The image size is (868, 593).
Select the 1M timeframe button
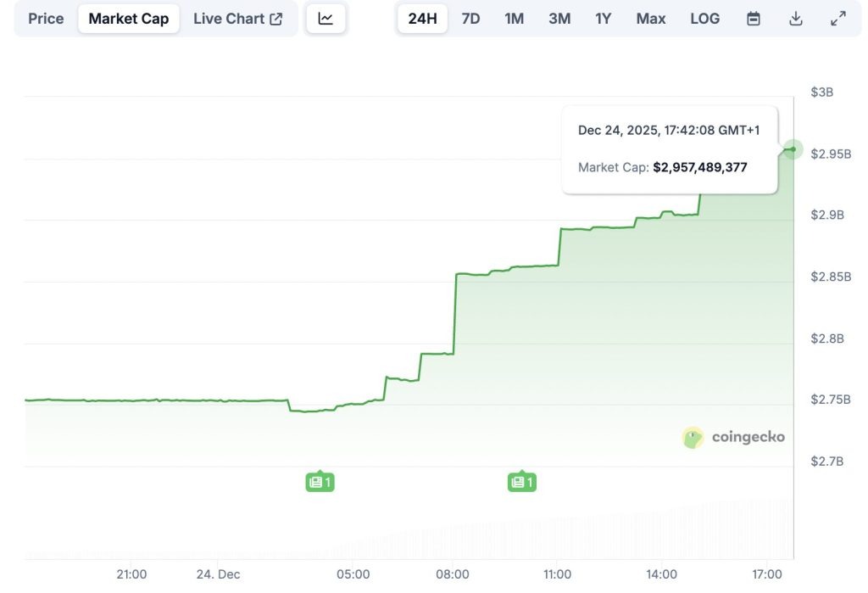pos(514,18)
